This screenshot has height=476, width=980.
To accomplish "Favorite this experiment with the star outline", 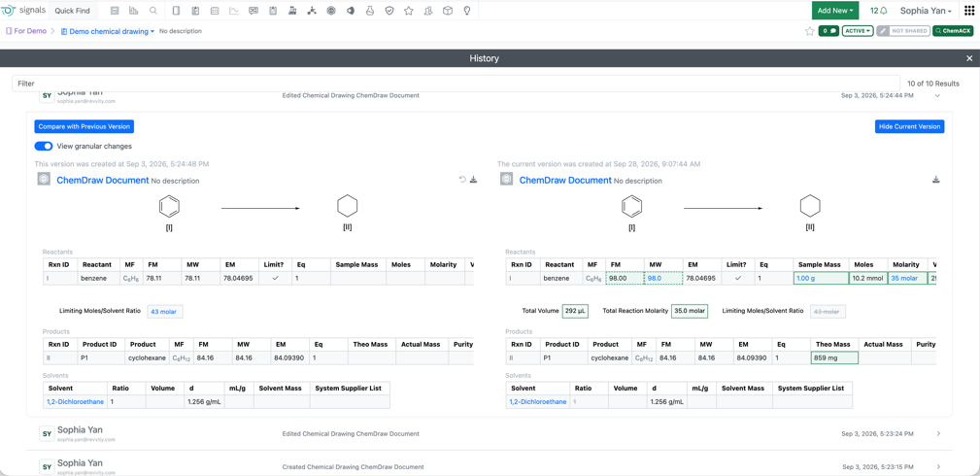I will pos(809,31).
